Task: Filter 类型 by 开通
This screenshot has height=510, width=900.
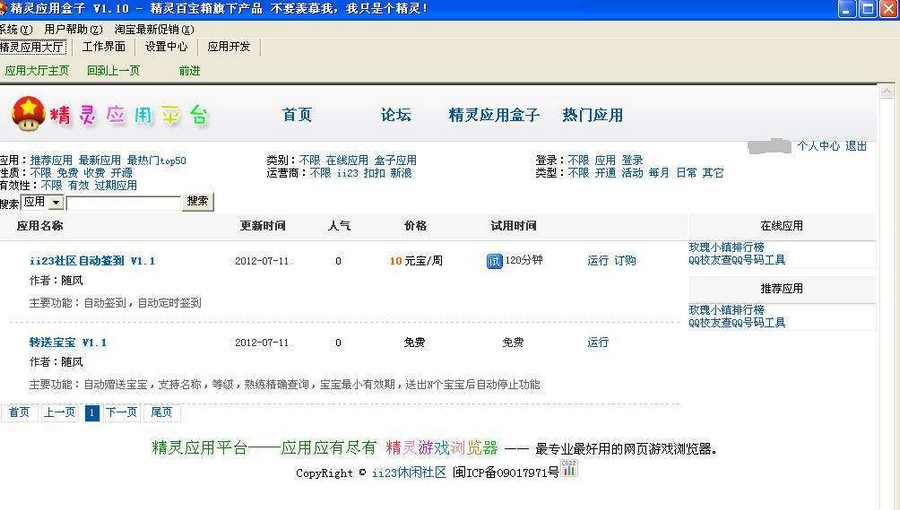Action: 605,173
